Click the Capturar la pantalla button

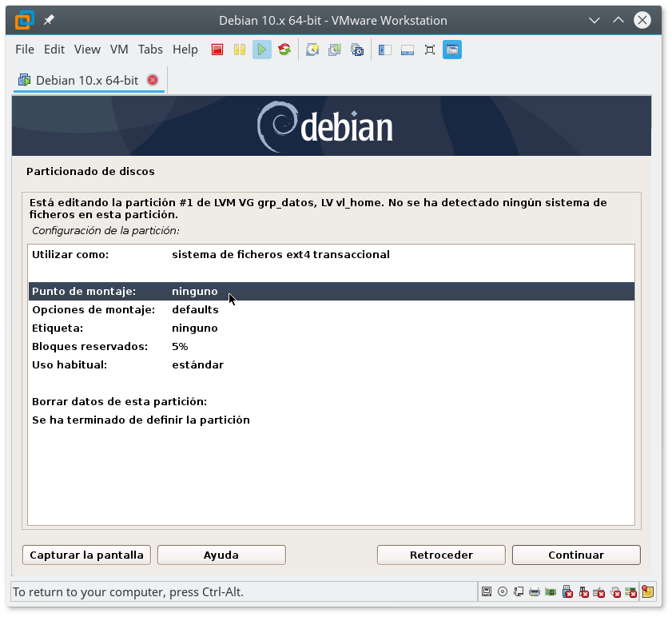click(86, 555)
